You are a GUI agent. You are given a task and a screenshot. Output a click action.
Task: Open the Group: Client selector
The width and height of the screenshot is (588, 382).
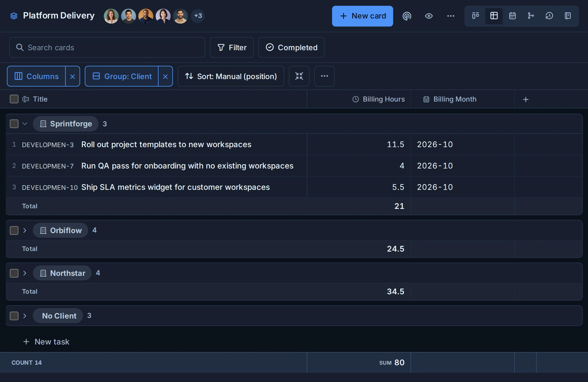(x=122, y=76)
